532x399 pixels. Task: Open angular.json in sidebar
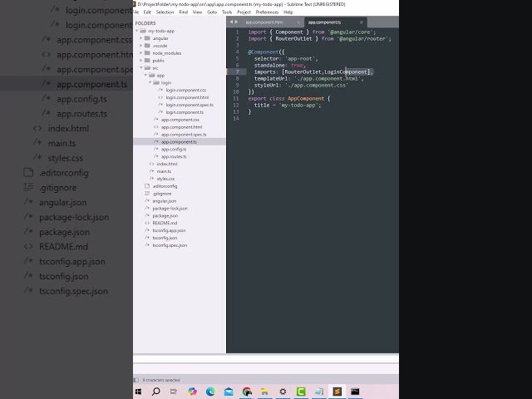[x=165, y=201]
